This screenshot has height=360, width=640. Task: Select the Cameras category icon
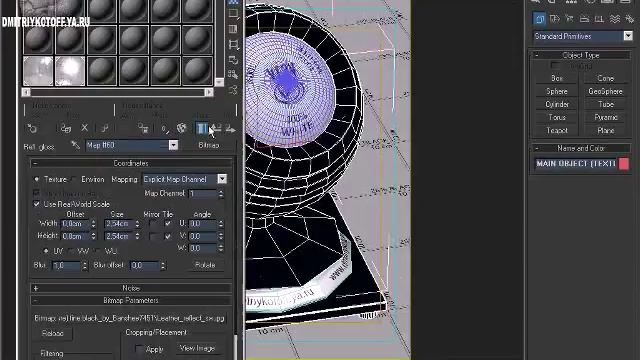coord(584,18)
